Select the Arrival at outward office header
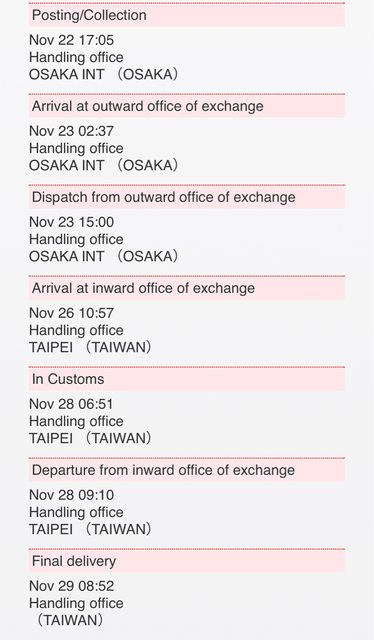The width and height of the screenshot is (374, 640). click(187, 106)
